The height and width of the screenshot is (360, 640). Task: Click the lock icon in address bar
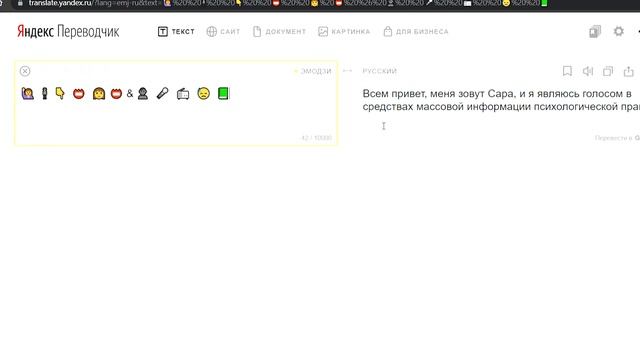click(x=20, y=3)
